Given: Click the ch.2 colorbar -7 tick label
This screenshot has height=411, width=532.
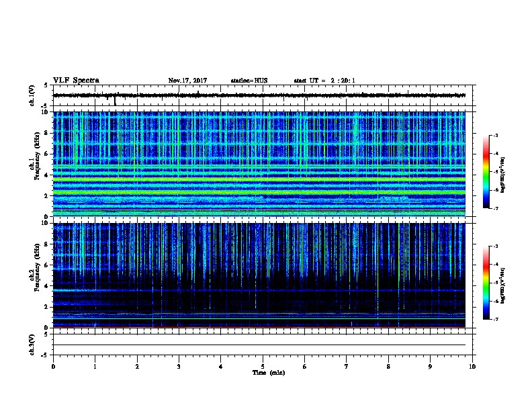Looking at the screenshot, I should (x=495, y=319).
